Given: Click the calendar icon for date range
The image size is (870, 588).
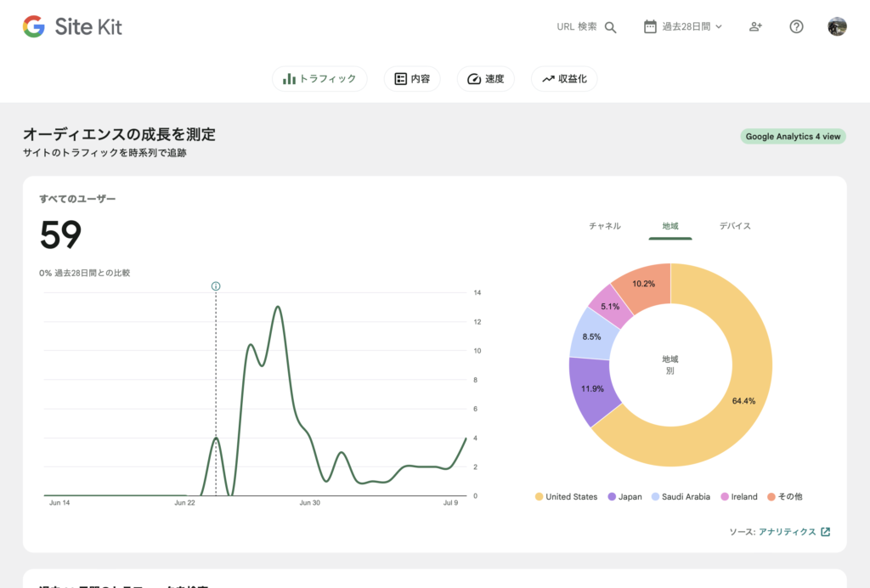Looking at the screenshot, I should tap(650, 26).
